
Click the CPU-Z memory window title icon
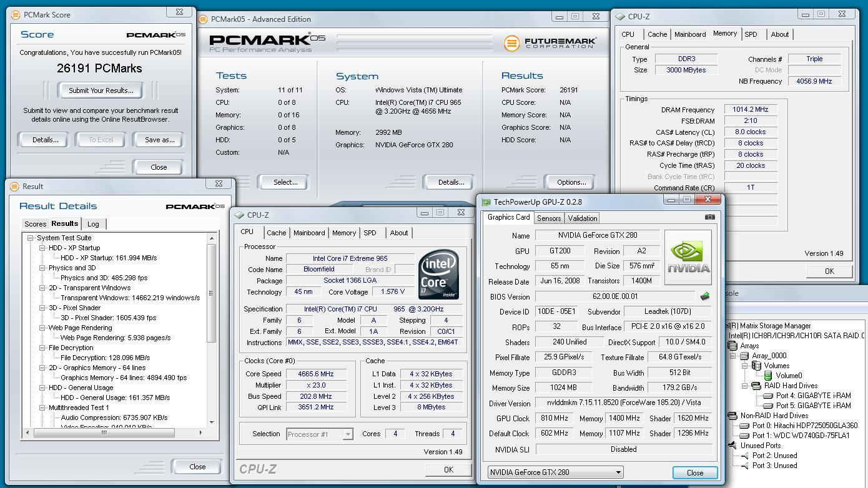[x=620, y=17]
